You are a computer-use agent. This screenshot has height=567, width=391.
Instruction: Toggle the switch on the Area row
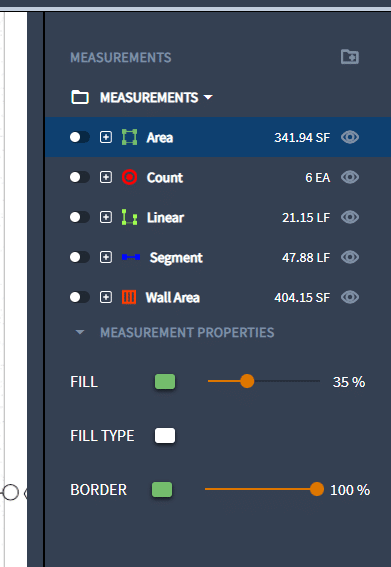80,137
